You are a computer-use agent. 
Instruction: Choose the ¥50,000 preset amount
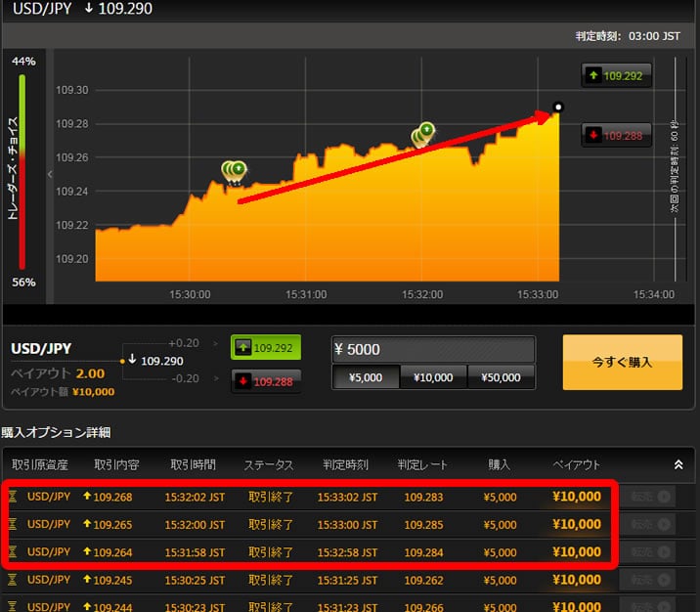pos(501,377)
